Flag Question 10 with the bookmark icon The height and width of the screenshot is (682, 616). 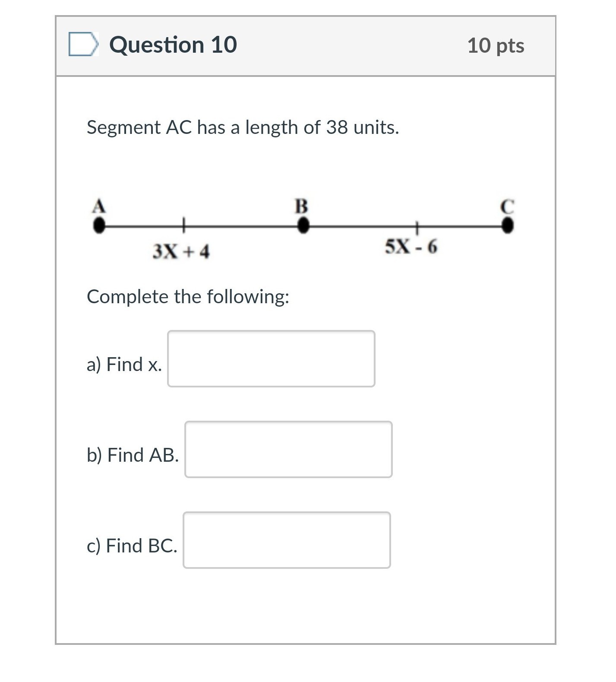point(83,44)
